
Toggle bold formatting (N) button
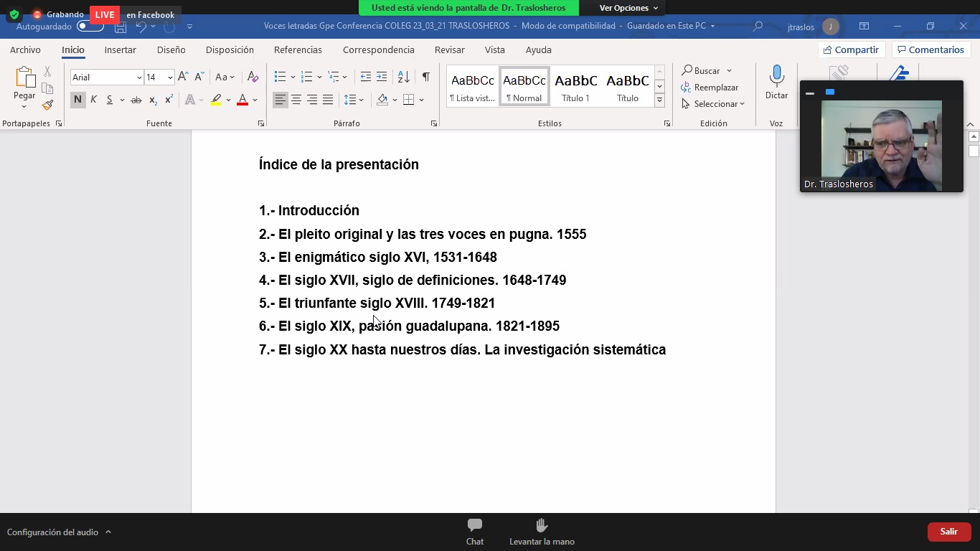[x=77, y=100]
